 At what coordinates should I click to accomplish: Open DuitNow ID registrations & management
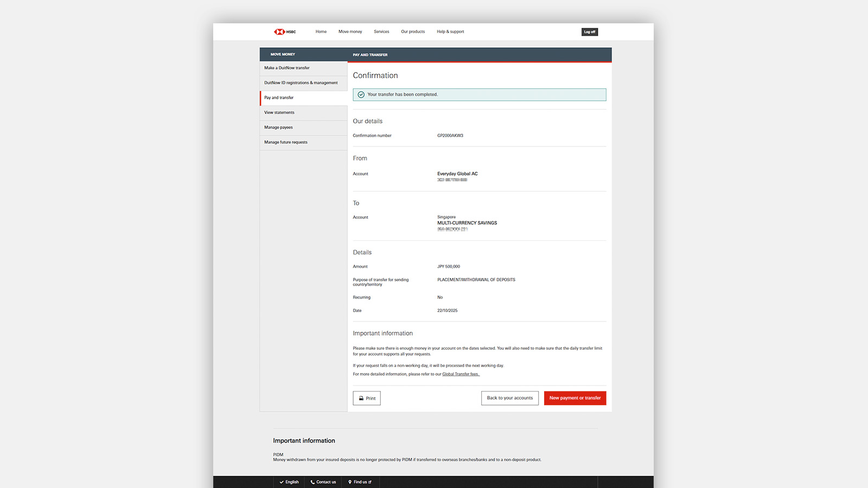coord(301,83)
